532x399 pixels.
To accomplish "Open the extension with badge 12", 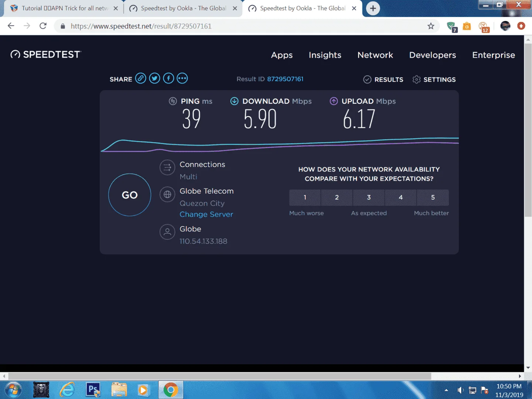I will point(484,27).
